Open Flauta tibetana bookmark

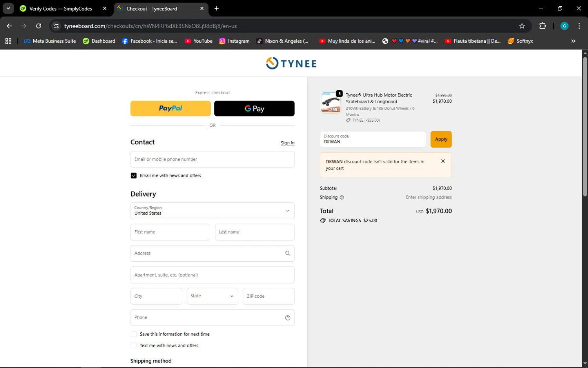473,41
